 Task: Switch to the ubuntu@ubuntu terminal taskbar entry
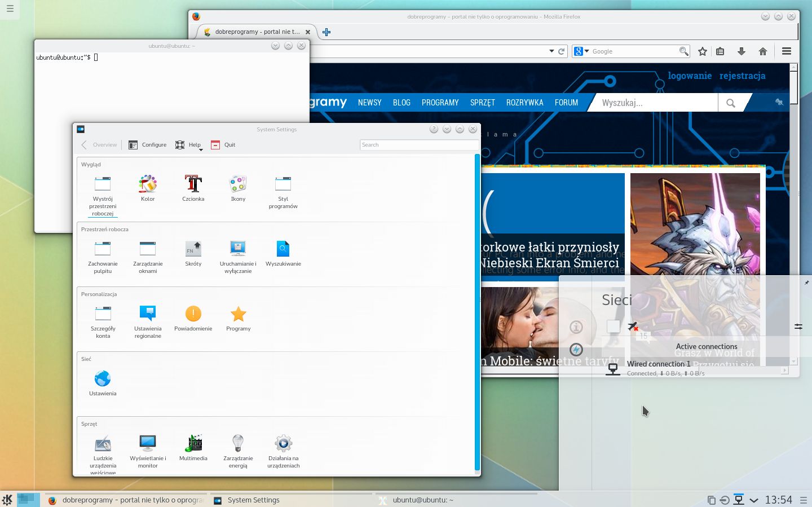click(457, 500)
